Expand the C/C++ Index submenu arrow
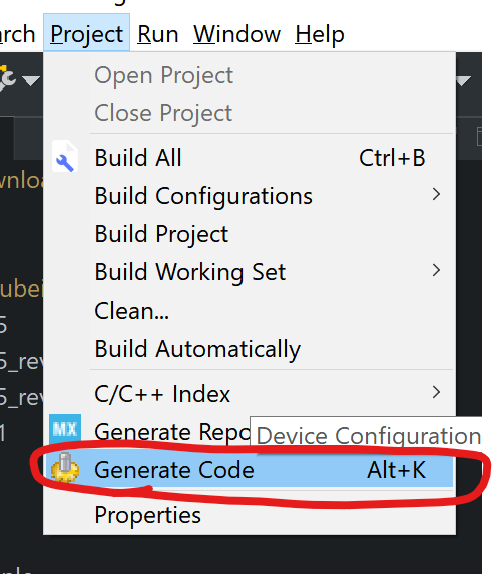 click(436, 392)
